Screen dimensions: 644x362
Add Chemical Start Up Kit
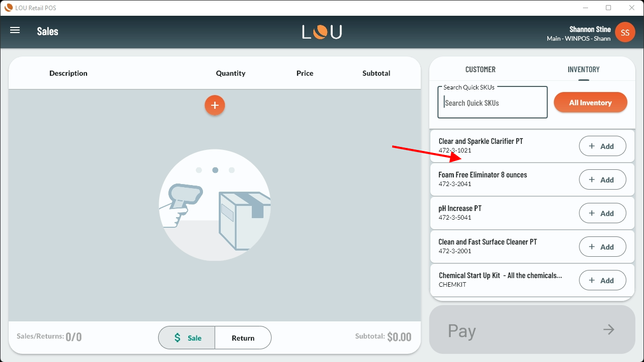pyautogui.click(x=602, y=280)
